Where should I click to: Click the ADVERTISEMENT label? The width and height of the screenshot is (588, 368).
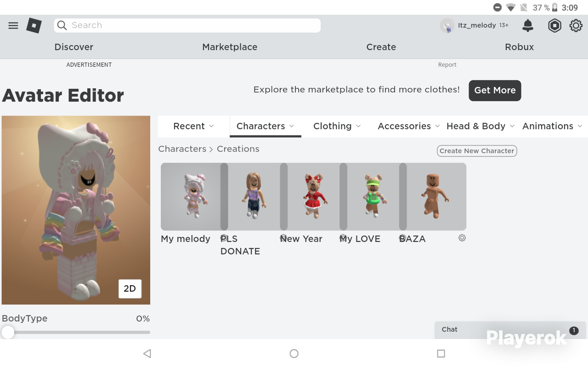(x=89, y=65)
